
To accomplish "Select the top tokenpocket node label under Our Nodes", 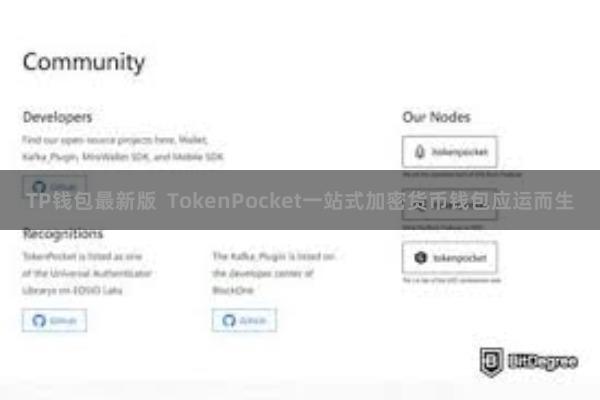I will [460, 152].
